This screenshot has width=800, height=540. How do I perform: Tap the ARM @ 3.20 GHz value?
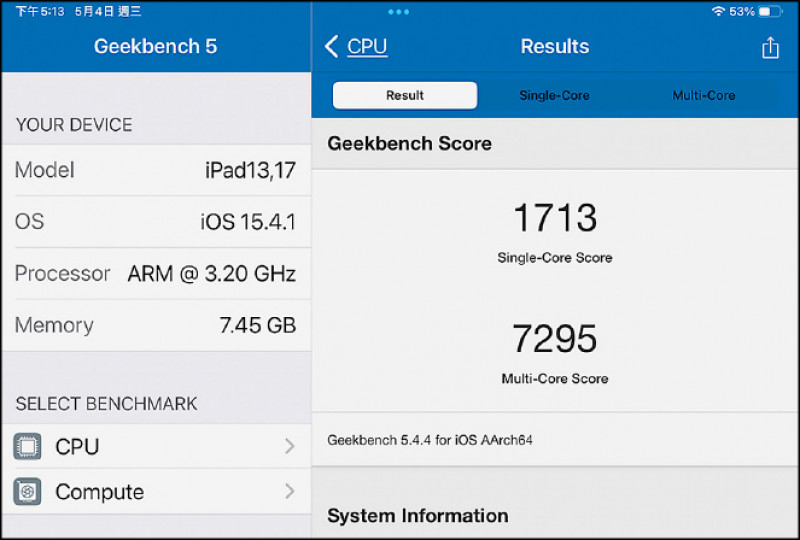212,274
